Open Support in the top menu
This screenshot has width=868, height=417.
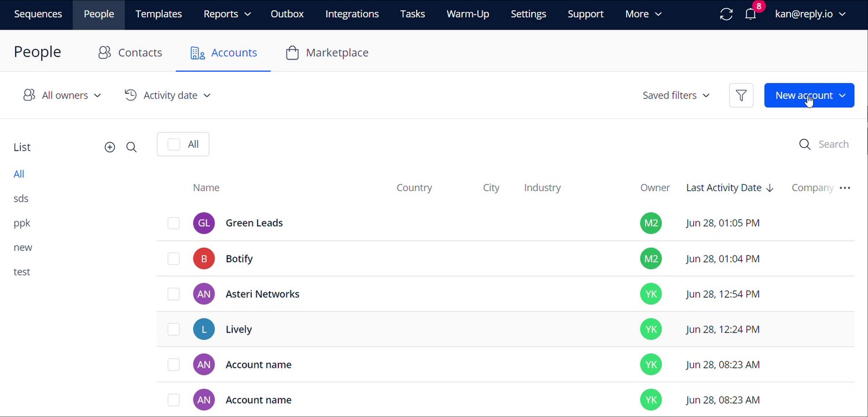coord(586,14)
